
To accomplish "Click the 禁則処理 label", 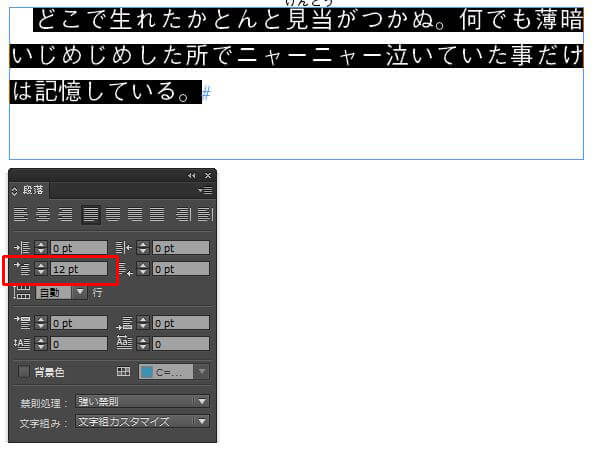I will 43,403.
